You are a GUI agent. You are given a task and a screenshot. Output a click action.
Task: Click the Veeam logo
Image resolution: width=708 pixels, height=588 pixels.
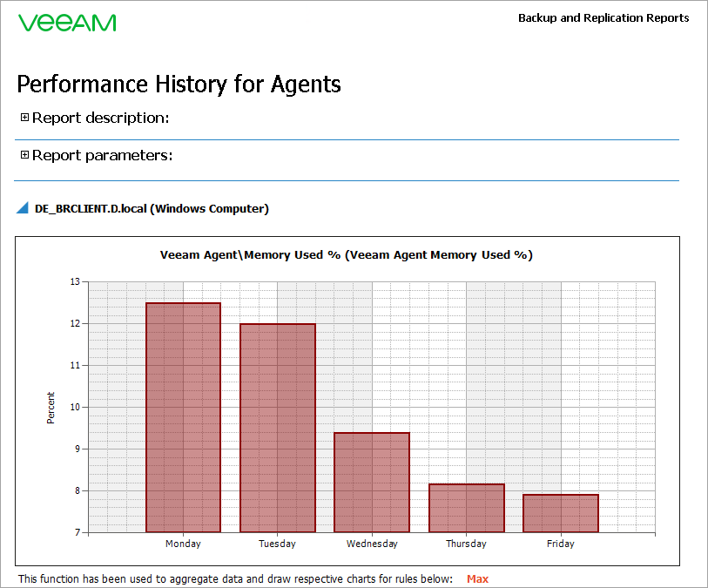(x=67, y=23)
